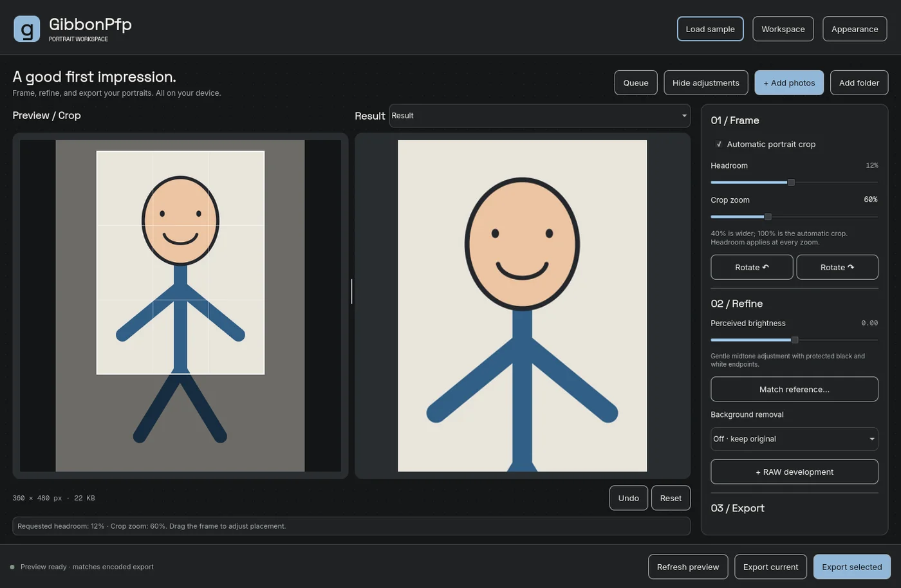This screenshot has height=588, width=901.
Task: Open the Appearance menu
Action: click(x=855, y=29)
